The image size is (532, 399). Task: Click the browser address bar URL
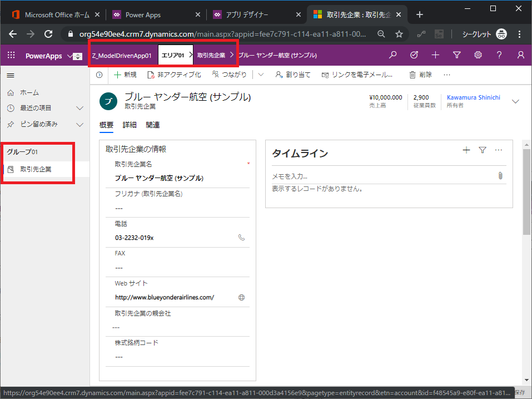pyautogui.click(x=222, y=34)
